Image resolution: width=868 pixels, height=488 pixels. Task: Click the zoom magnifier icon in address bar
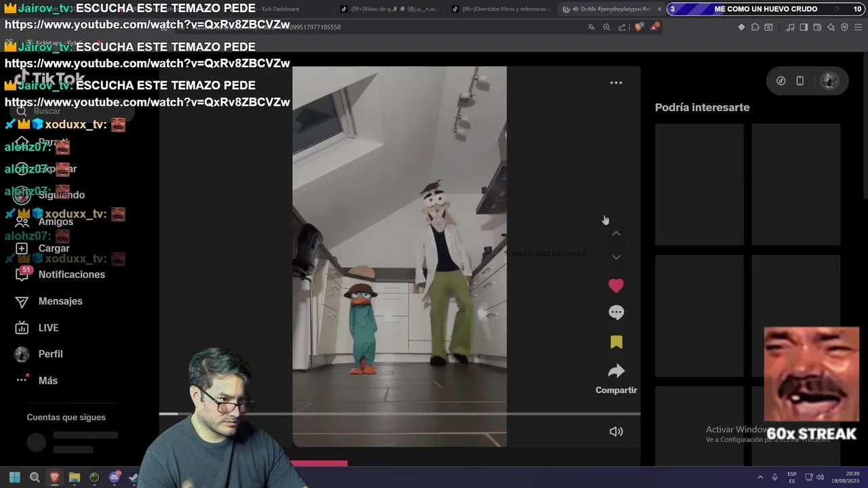[606, 27]
